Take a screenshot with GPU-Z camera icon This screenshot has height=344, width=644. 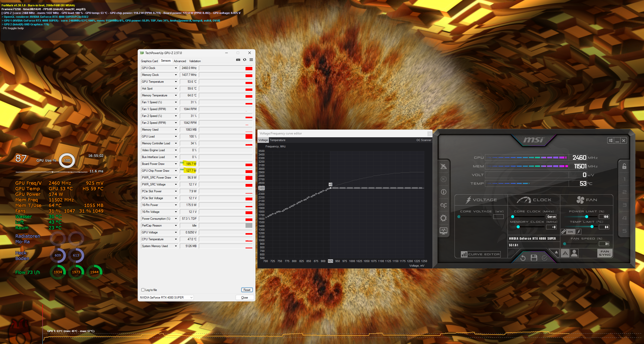(x=238, y=60)
